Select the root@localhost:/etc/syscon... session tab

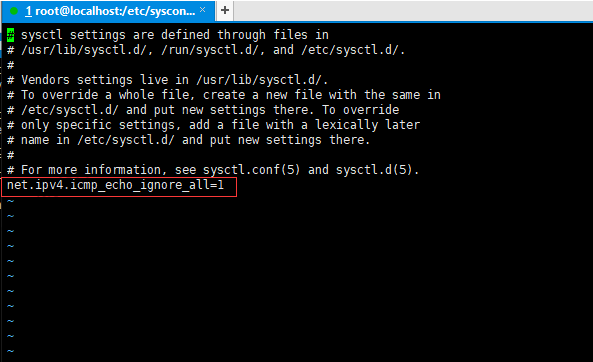[x=109, y=11]
